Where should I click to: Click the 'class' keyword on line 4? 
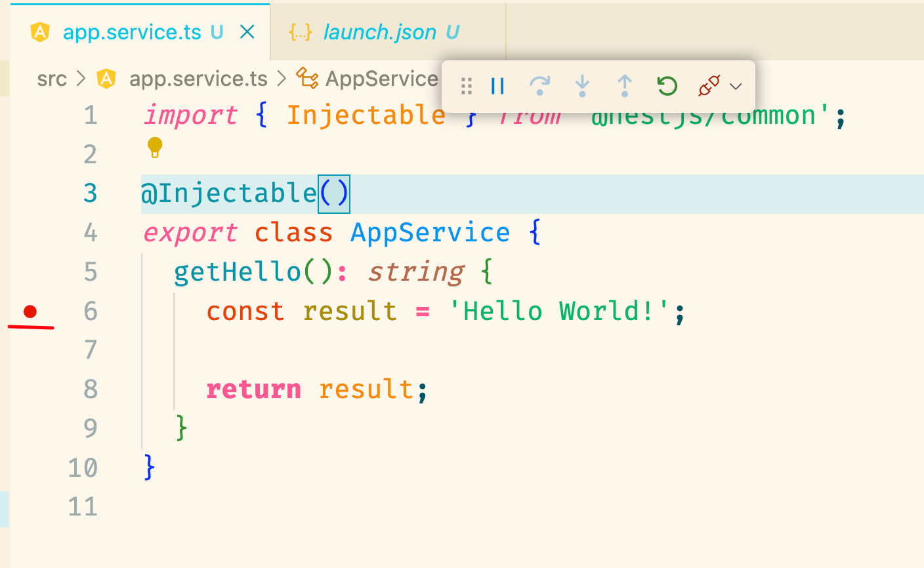[x=293, y=233]
